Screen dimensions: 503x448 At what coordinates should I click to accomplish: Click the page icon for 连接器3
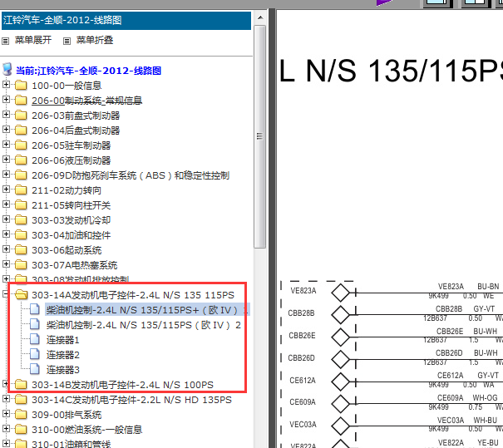click(x=35, y=369)
